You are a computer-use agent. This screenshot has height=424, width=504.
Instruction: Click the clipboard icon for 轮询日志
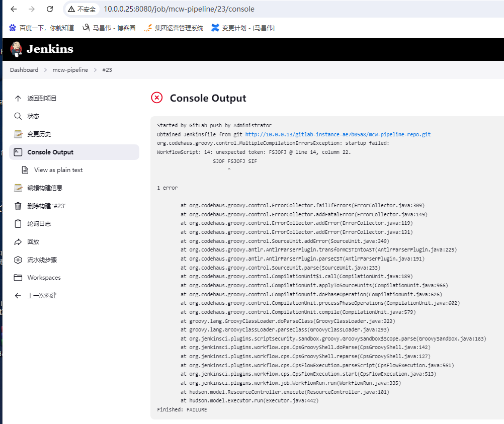pos(18,224)
